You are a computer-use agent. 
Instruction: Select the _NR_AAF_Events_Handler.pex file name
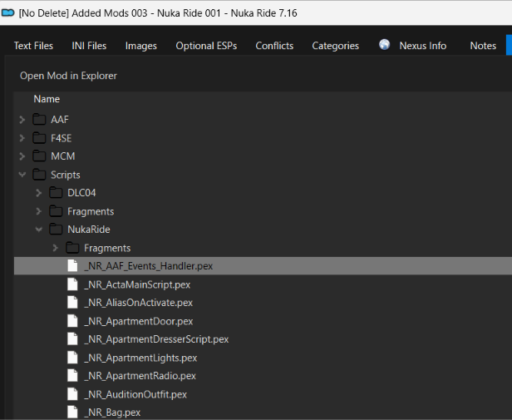(149, 266)
